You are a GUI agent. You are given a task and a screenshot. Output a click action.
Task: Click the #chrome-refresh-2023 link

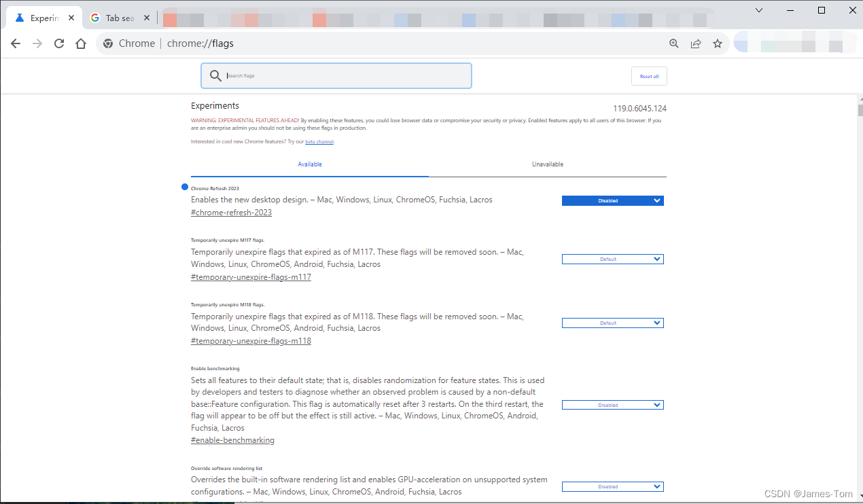[231, 213]
